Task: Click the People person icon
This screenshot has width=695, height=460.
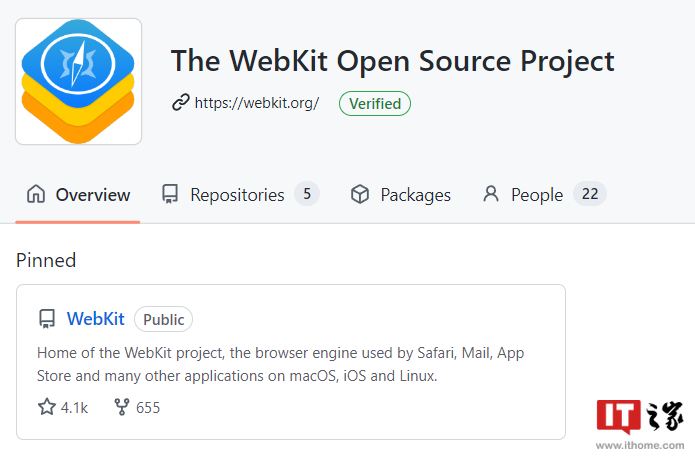Action: click(x=491, y=194)
